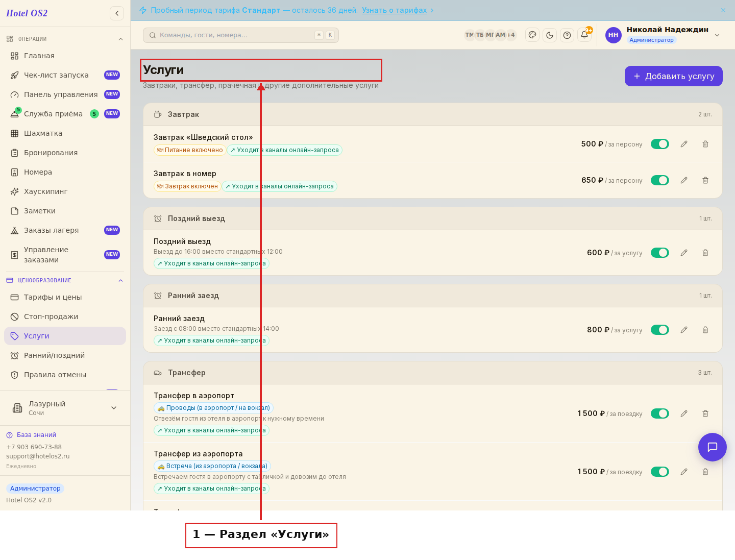Open the notifications bell
This screenshot has height=560, width=735.
[x=584, y=35]
